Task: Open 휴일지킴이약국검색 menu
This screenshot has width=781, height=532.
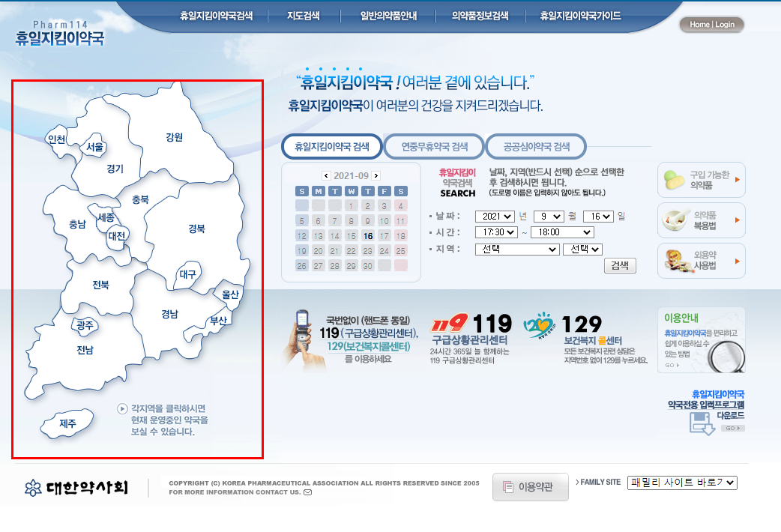Action: point(216,16)
